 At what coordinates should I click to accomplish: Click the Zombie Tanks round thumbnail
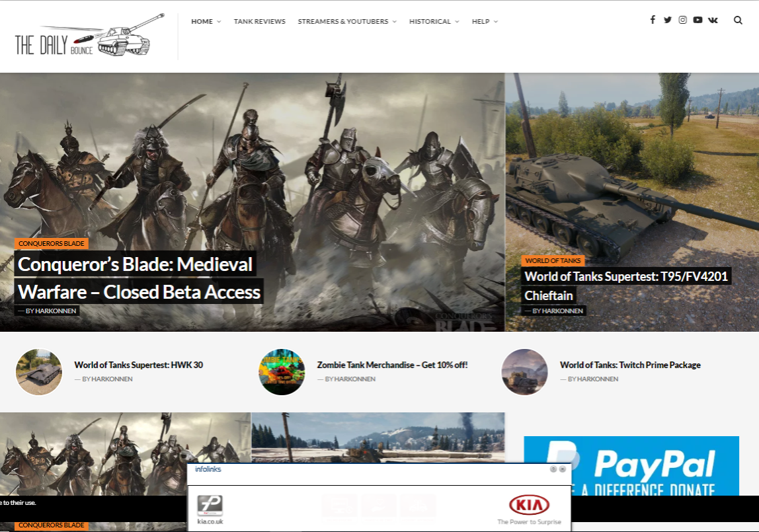click(x=282, y=372)
